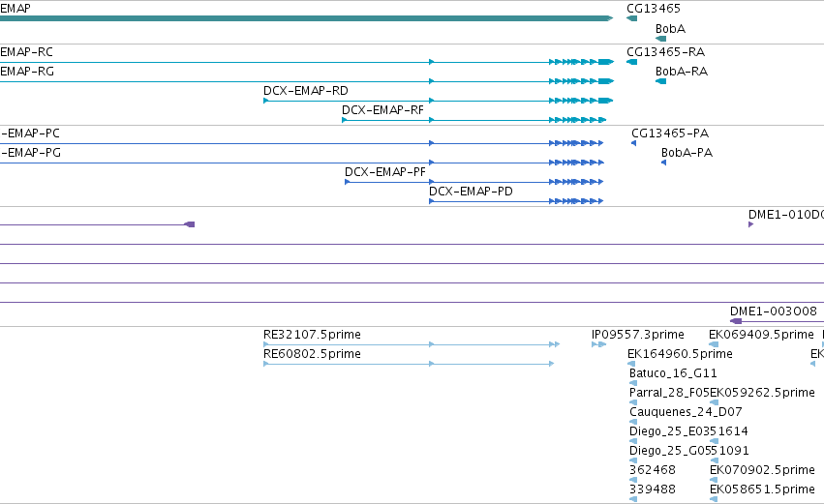
Task: Select the EK059262.5prime EST label
Action: [x=763, y=393]
